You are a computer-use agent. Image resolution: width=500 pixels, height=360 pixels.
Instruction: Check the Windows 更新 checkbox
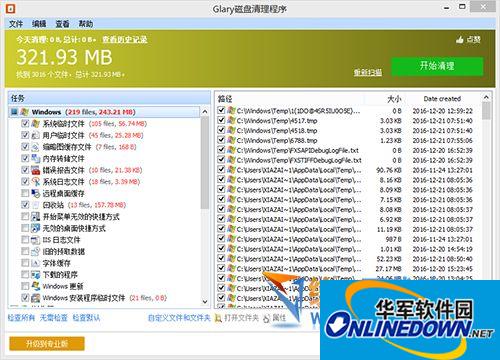pyautogui.click(x=25, y=286)
